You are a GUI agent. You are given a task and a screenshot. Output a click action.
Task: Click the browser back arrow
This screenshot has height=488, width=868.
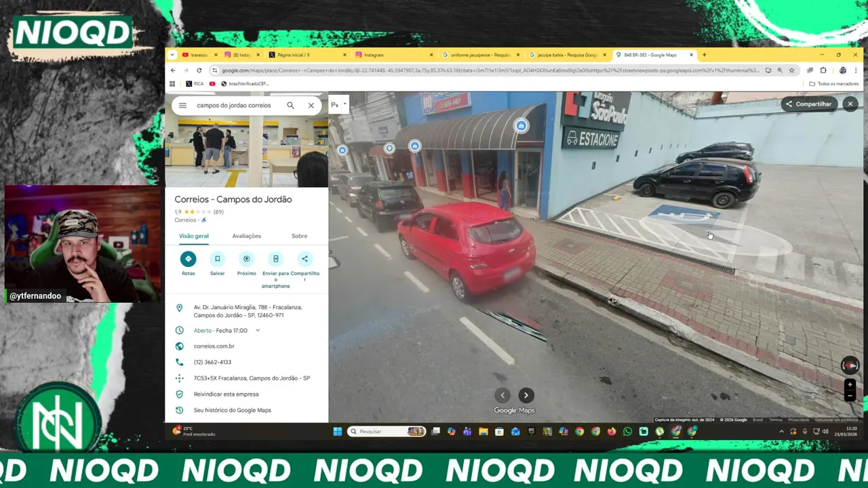(x=173, y=70)
